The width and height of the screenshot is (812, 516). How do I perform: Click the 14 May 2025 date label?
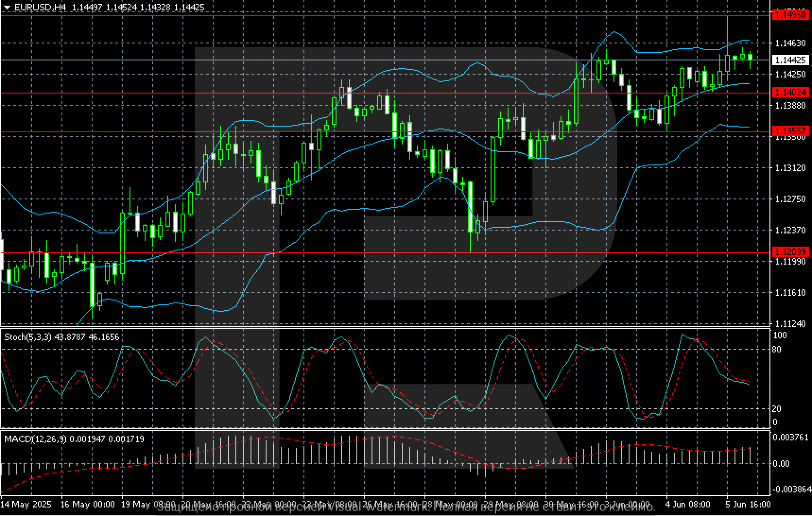tap(26, 504)
